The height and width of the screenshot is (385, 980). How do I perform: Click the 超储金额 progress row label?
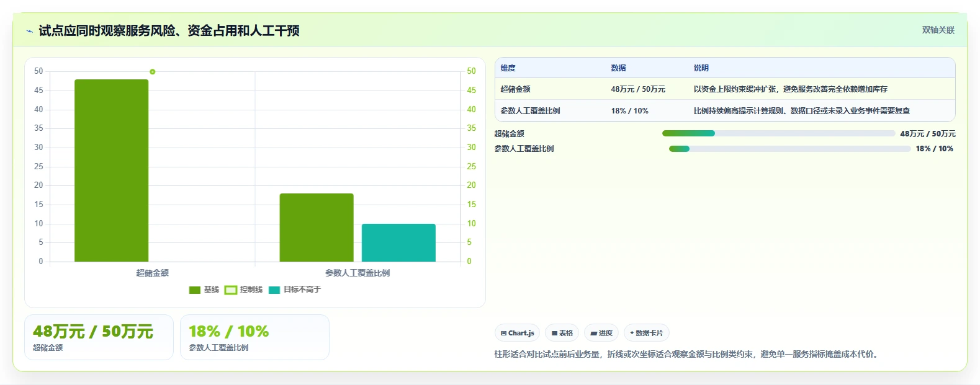coord(510,134)
